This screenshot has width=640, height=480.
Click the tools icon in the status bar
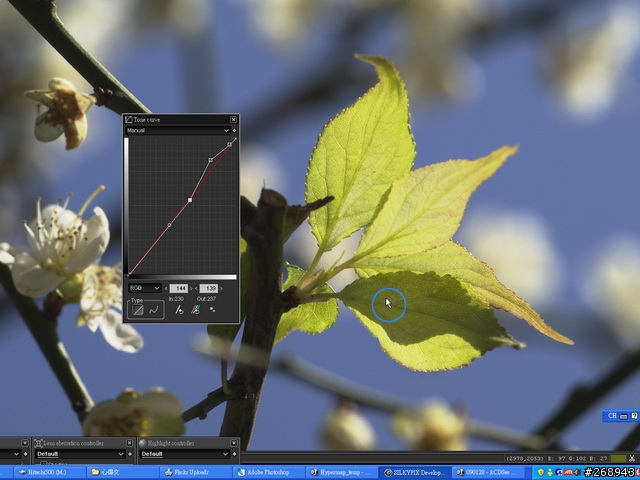pyautogui.click(x=632, y=459)
